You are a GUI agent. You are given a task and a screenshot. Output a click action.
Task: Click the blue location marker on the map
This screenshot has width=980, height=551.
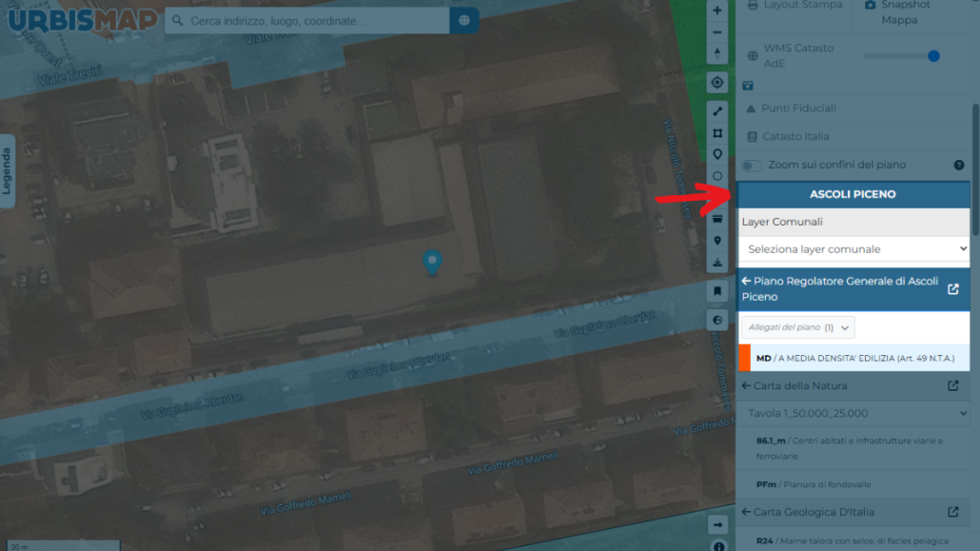pyautogui.click(x=432, y=262)
